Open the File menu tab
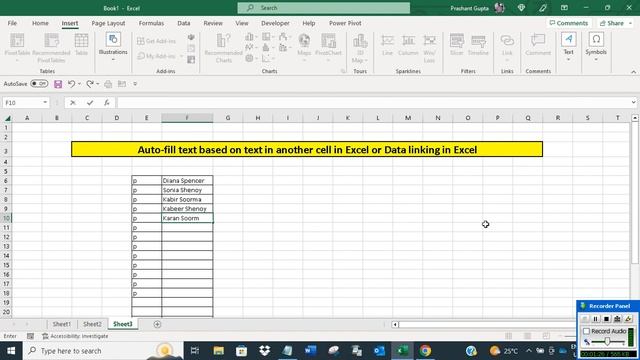640x360 pixels. click(12, 23)
